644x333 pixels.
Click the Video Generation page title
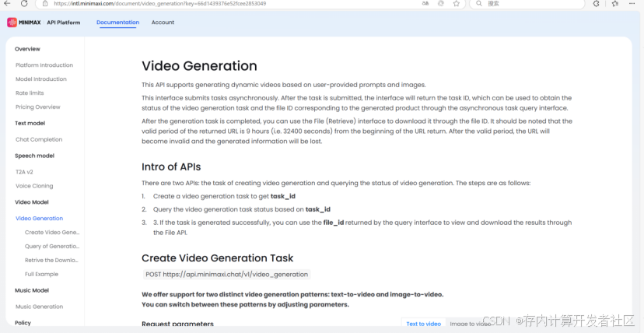click(199, 65)
